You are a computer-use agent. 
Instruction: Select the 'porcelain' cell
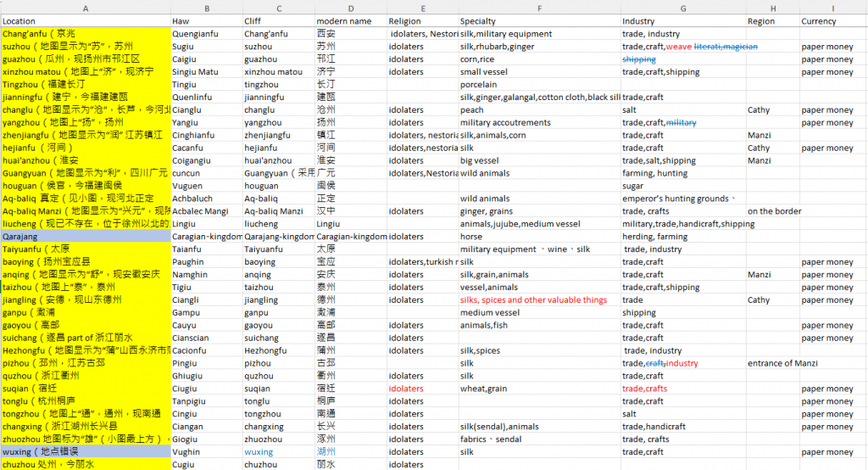[x=540, y=84]
